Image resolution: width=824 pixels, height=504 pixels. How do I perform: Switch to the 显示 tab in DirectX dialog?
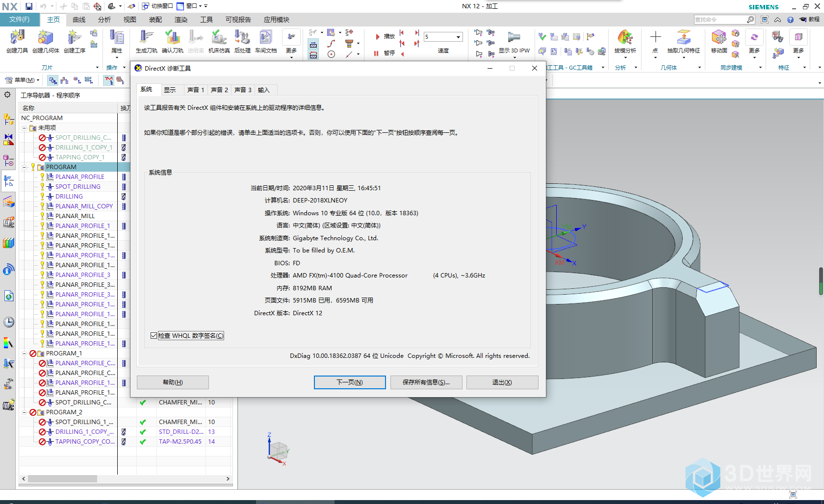point(170,90)
